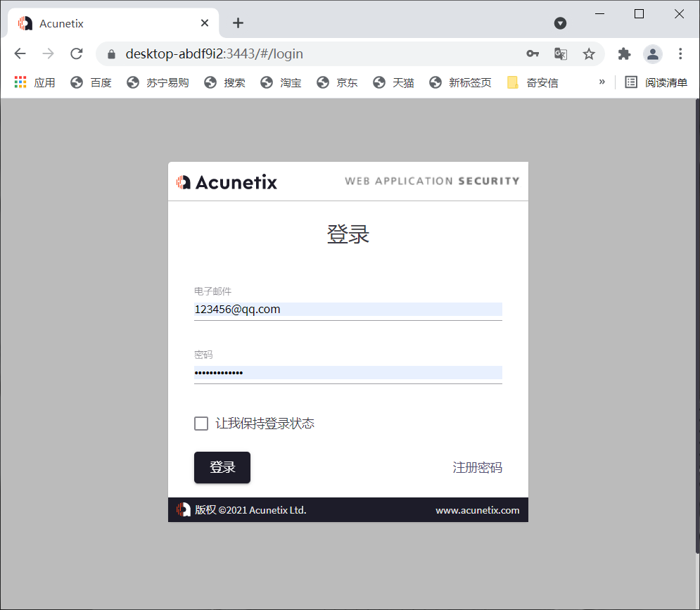
Task: Click the translate page icon
Action: (560, 53)
